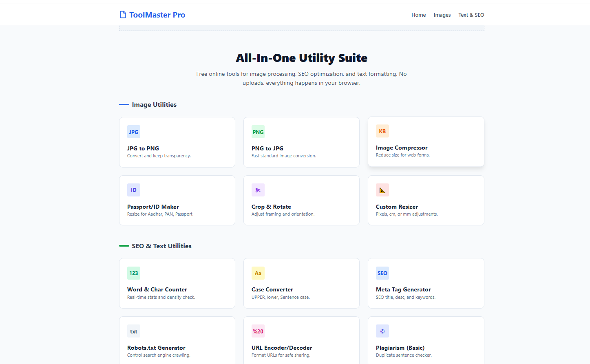Image resolution: width=590 pixels, height=364 pixels.
Task: Click the green PNG badge icon
Action: (258, 132)
